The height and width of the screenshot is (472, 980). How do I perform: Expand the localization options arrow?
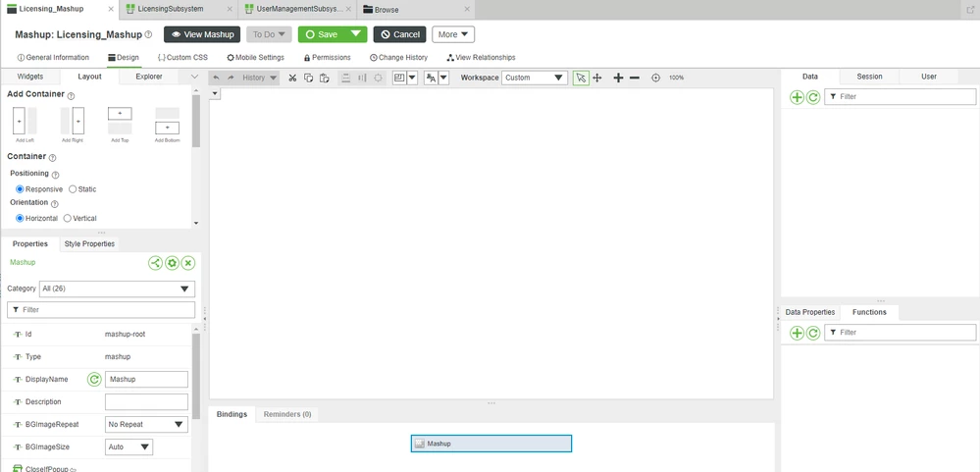443,78
